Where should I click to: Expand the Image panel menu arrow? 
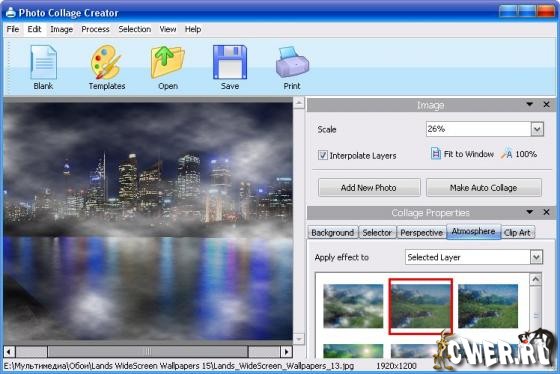[x=530, y=104]
